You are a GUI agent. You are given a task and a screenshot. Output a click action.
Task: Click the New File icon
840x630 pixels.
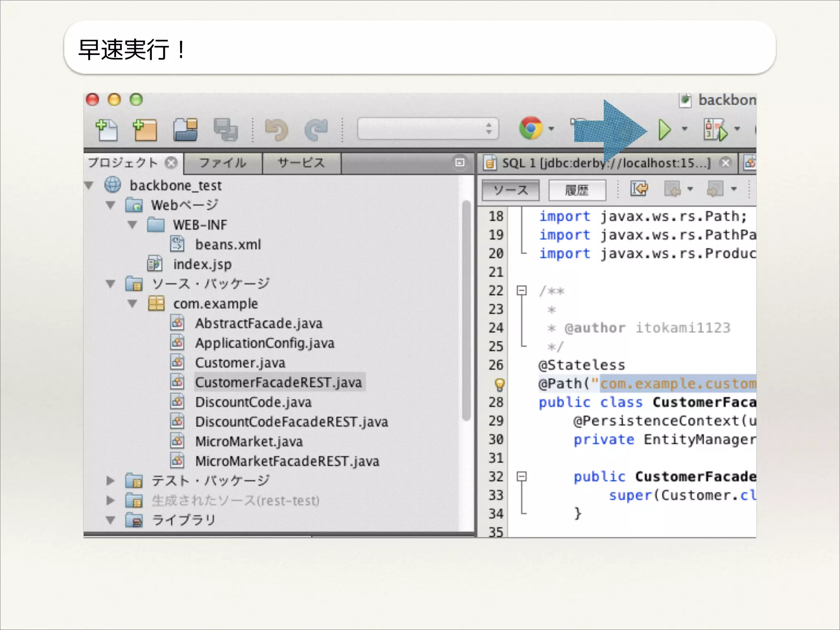click(107, 130)
